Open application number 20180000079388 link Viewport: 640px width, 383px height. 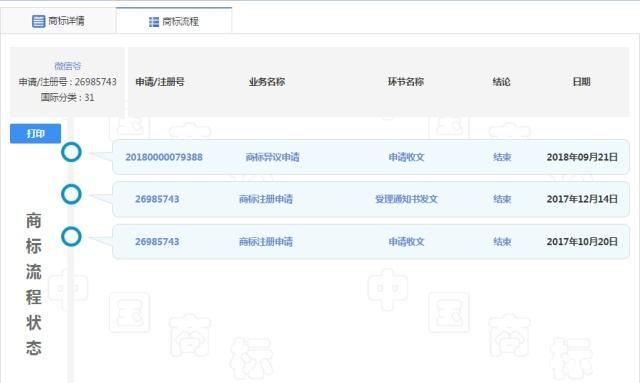(164, 157)
